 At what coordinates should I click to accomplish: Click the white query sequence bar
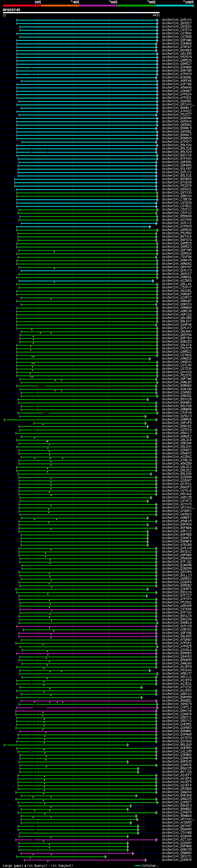[81, 13]
